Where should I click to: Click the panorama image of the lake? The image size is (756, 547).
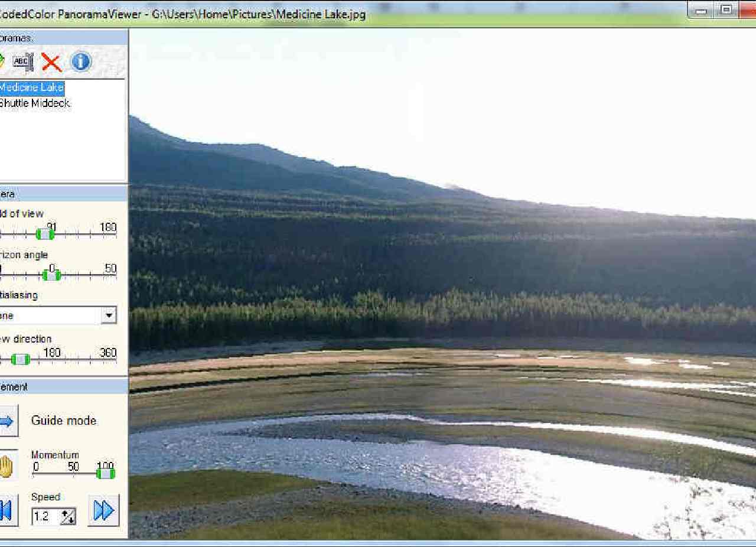coord(442,284)
